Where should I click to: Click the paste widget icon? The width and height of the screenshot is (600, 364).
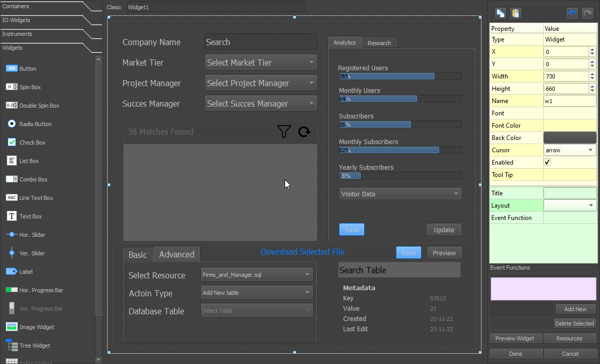pos(516,13)
